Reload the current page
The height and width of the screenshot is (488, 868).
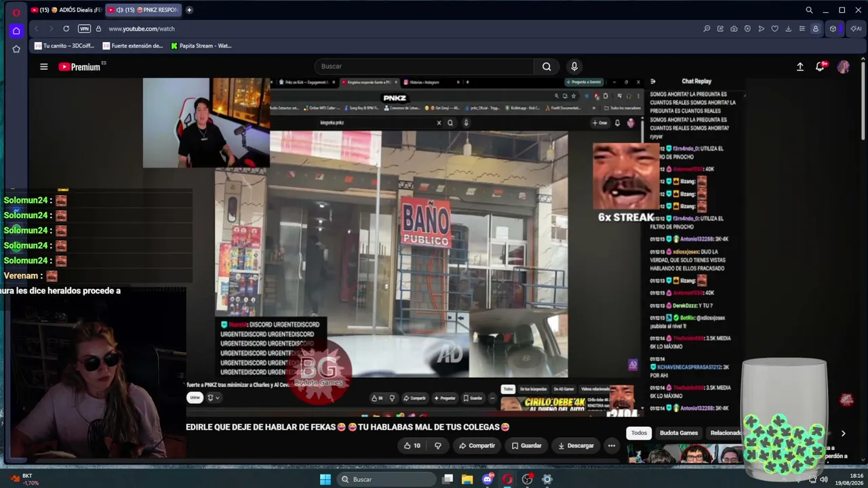coord(66,29)
